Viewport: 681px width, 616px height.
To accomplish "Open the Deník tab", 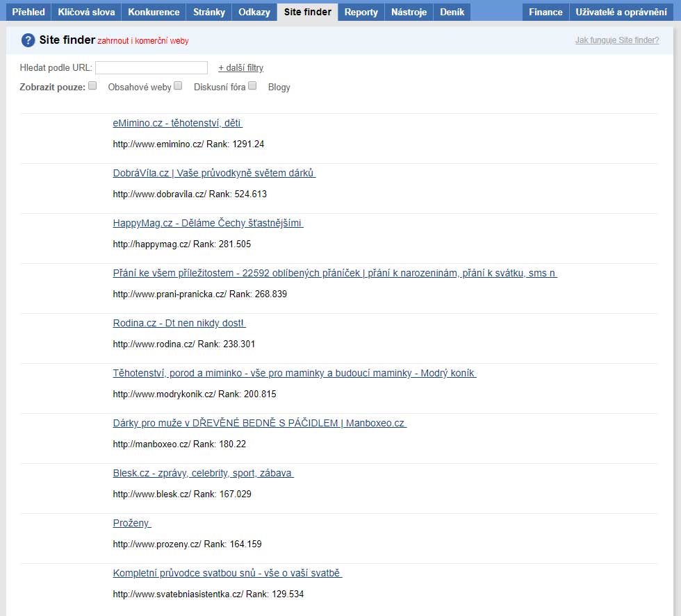I will tap(452, 12).
